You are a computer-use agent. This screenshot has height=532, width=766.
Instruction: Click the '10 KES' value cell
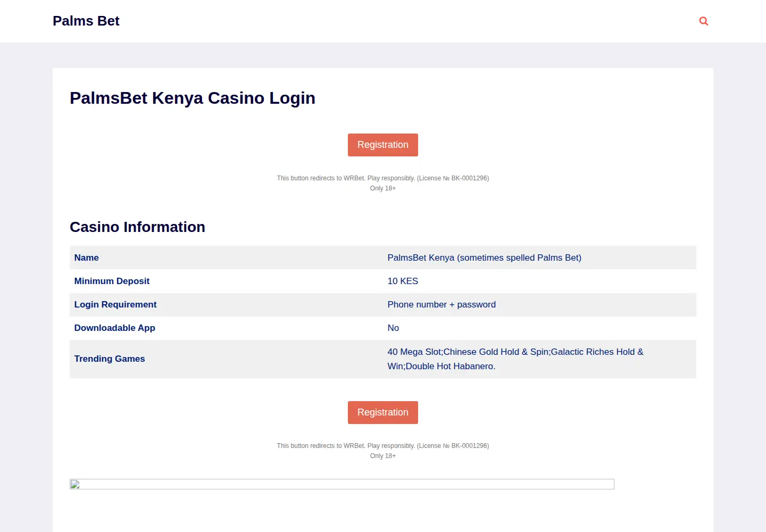(x=403, y=281)
